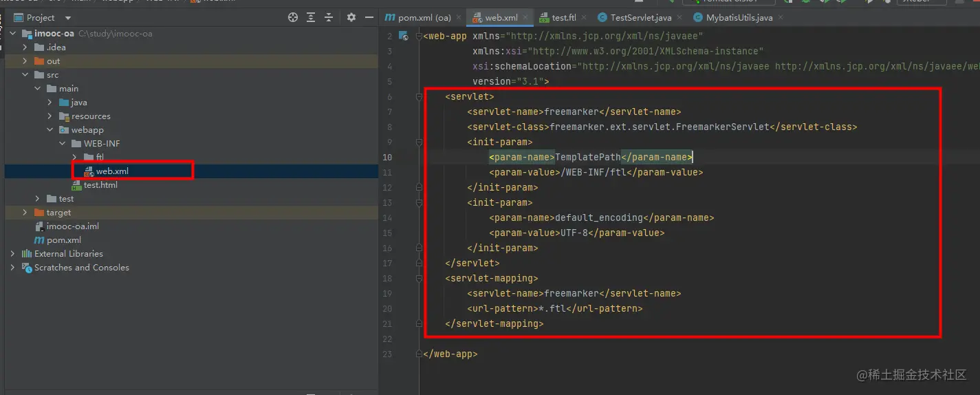This screenshot has height=395, width=980.
Task: Fold the init-param block at line 13
Action: (x=420, y=203)
